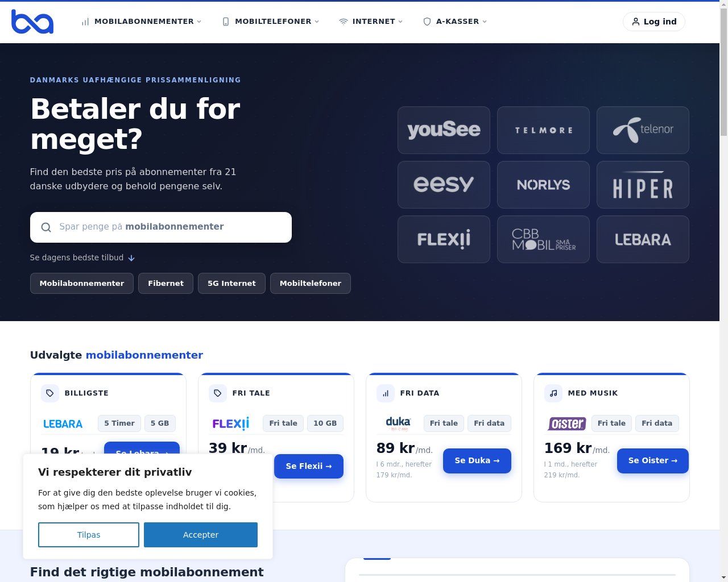Image resolution: width=728 pixels, height=582 pixels.
Task: Click the Se Duka offer button
Action: coord(477,460)
